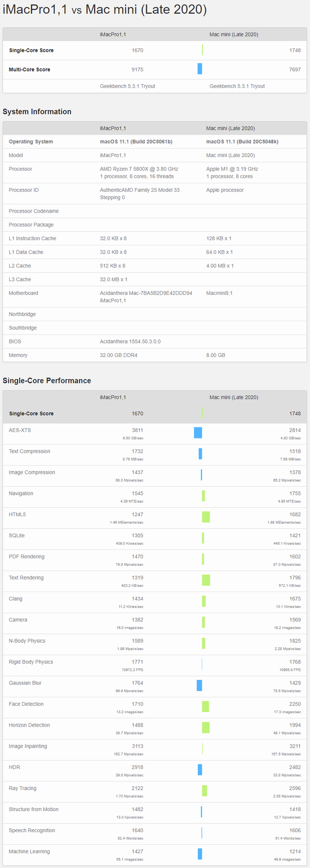
Task: Click the Gaussian Blur blue bar
Action: (199, 685)
